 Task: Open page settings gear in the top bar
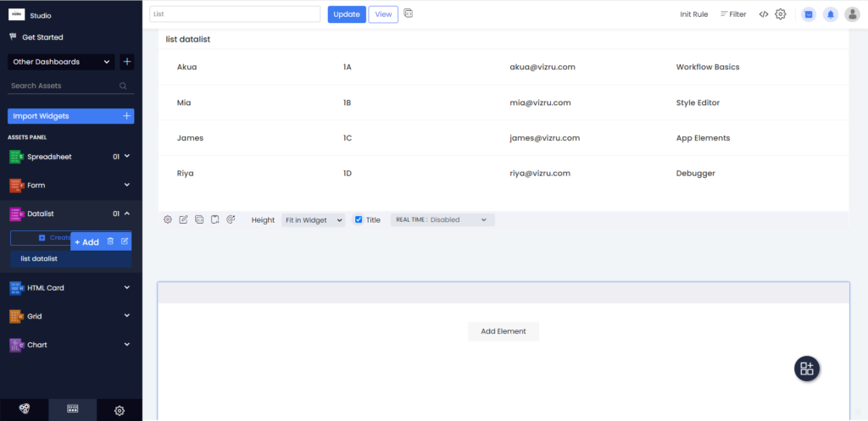pyautogui.click(x=781, y=14)
